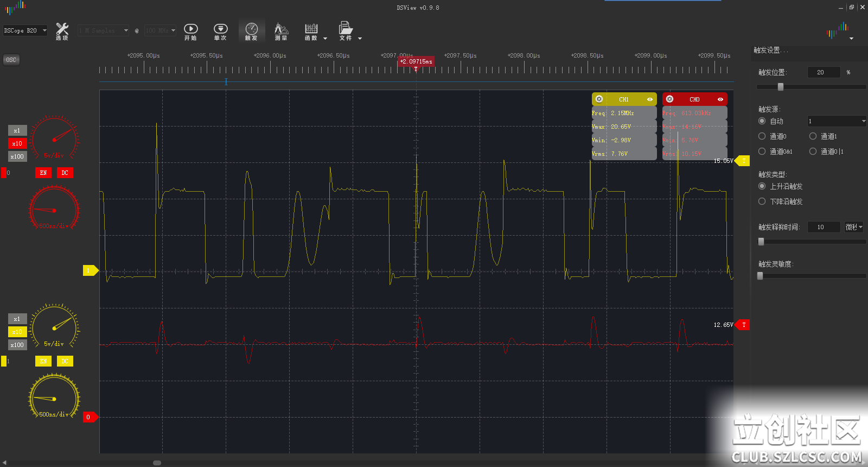Expand the arrow beside top-right logo
Viewport: 868px width, 467px height.
[851, 39]
